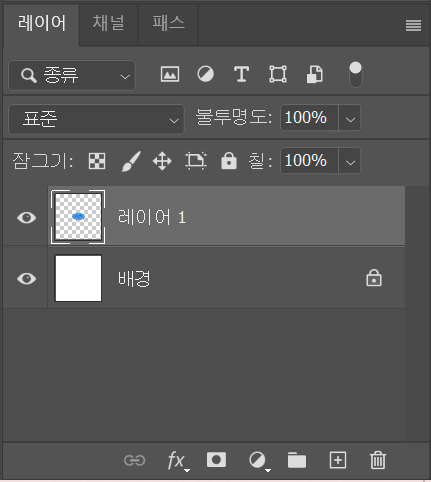Open the 종류 filter type dropdown
The width and height of the screenshot is (431, 482).
pyautogui.click(x=72, y=75)
